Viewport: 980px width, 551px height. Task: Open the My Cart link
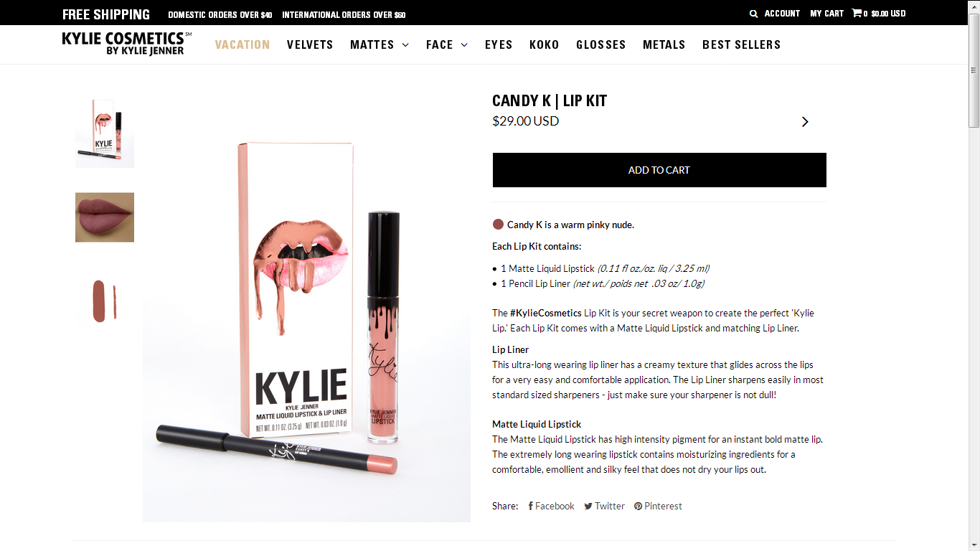826,14
